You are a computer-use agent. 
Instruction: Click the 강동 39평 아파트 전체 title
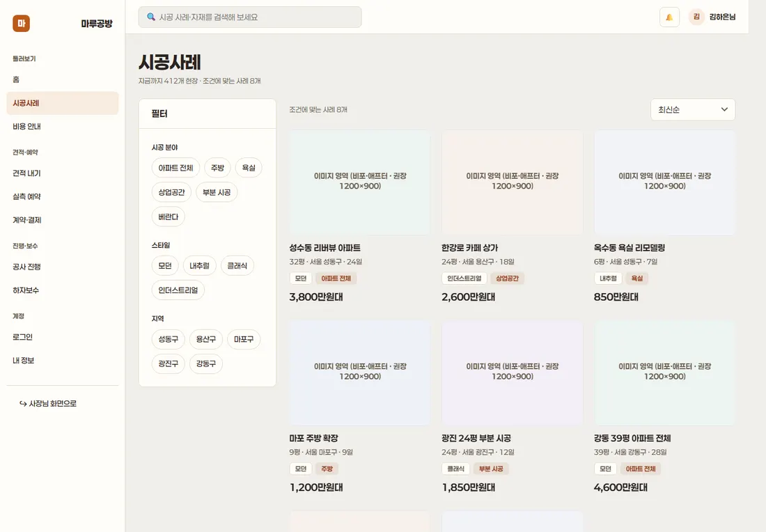click(632, 438)
